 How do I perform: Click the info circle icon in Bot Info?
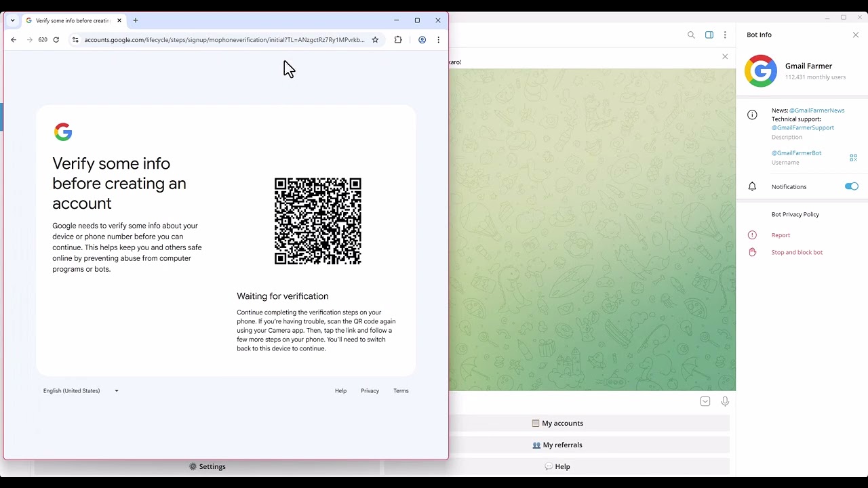[x=752, y=115]
